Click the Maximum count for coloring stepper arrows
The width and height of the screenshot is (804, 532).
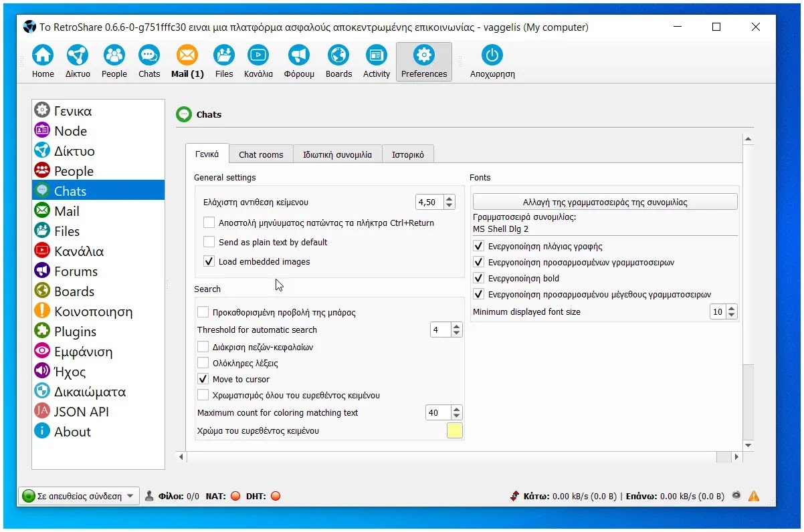pos(456,412)
